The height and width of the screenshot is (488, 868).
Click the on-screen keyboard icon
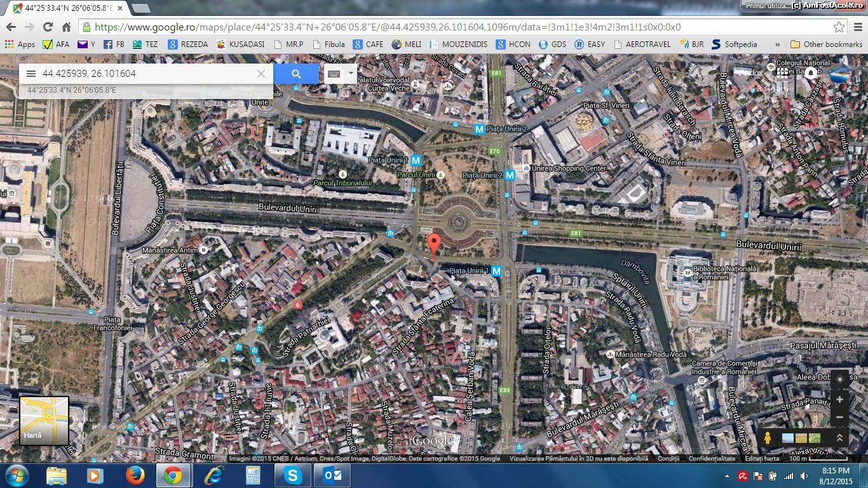334,74
